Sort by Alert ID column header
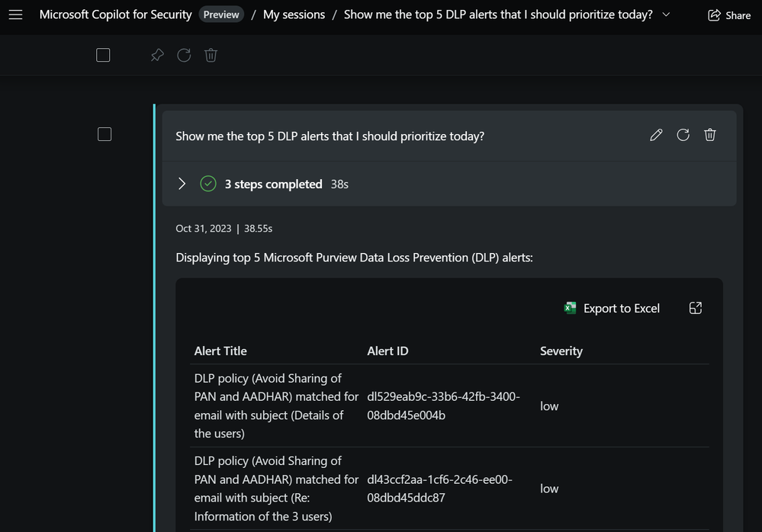 tap(387, 351)
